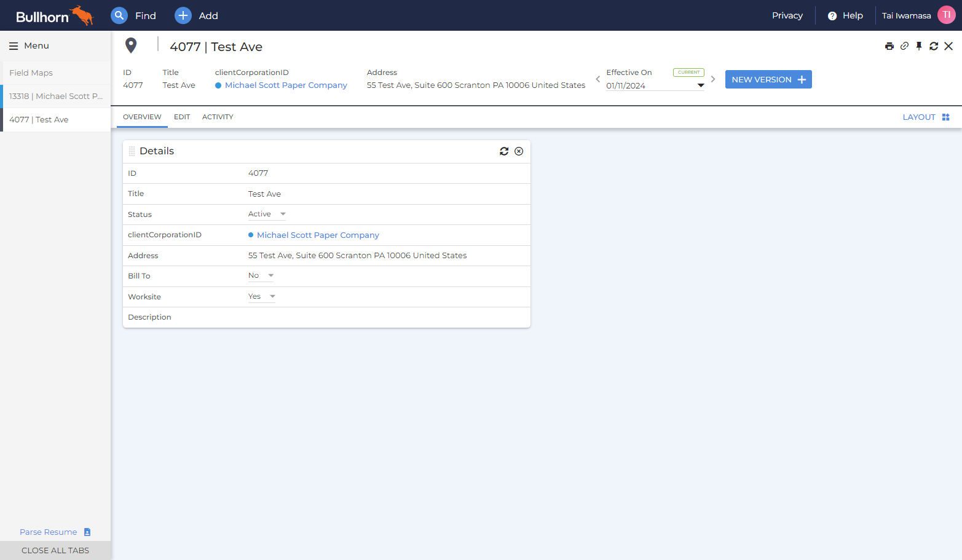Click the Description field row
This screenshot has width=962, height=560.
pos(326,317)
